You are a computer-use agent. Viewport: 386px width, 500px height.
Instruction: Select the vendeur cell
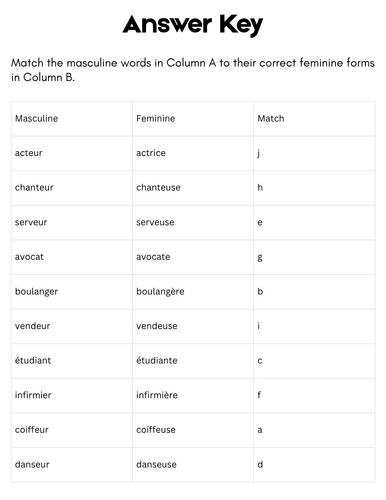pos(72,326)
